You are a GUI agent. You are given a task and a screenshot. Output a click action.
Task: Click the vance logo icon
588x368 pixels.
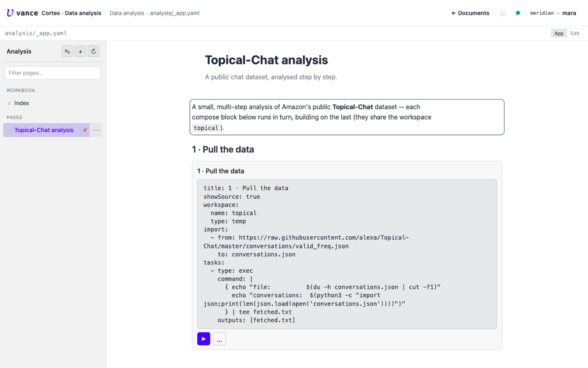point(10,13)
